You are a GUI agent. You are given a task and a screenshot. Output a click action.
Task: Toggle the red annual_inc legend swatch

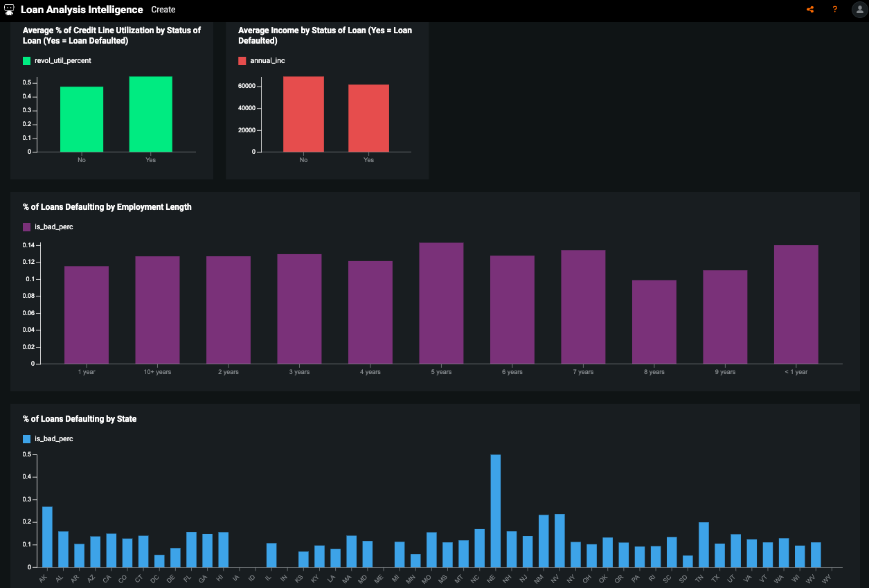(242, 61)
